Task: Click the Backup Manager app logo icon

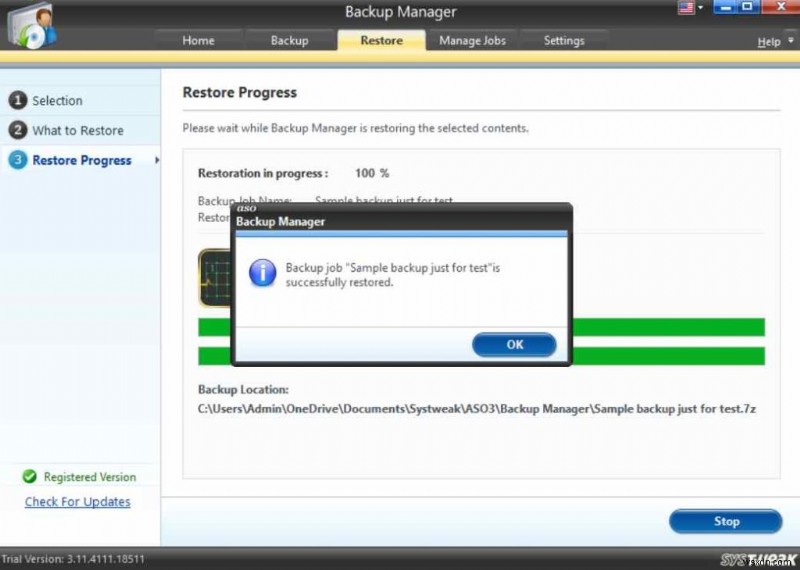Action: (x=32, y=24)
